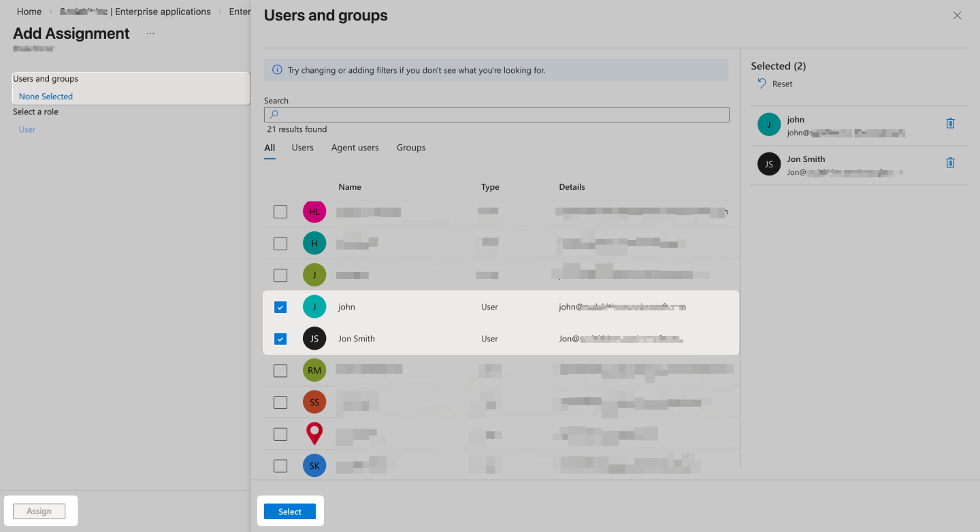980x532 pixels.
Task: Open the ellipsis menu beside Add Assignment
Action: (x=150, y=32)
